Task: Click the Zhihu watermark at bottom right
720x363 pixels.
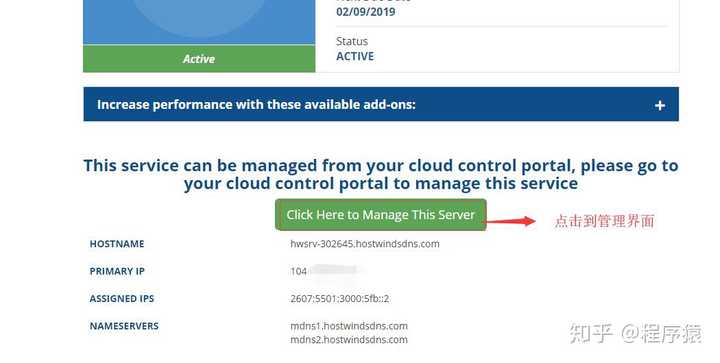Action: tap(636, 333)
